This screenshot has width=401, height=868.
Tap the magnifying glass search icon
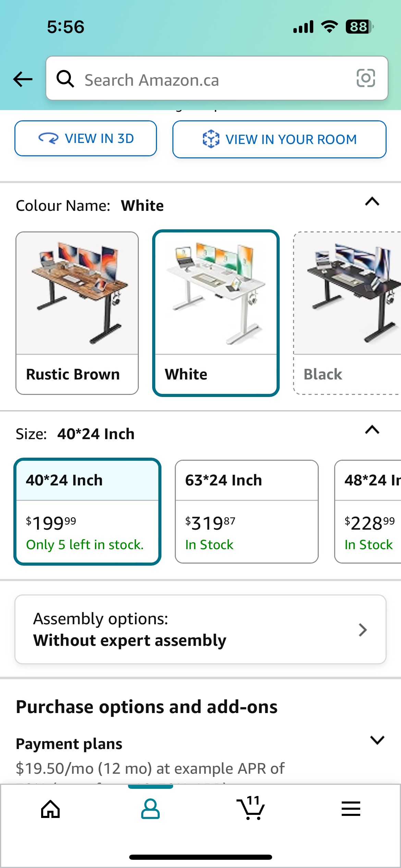coord(65,79)
